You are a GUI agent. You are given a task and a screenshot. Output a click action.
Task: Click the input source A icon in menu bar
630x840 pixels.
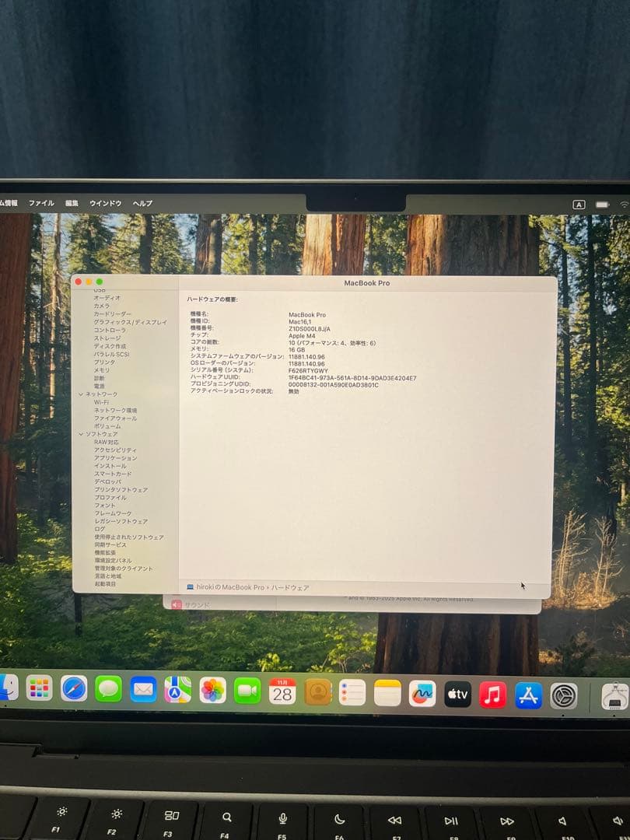[579, 205]
